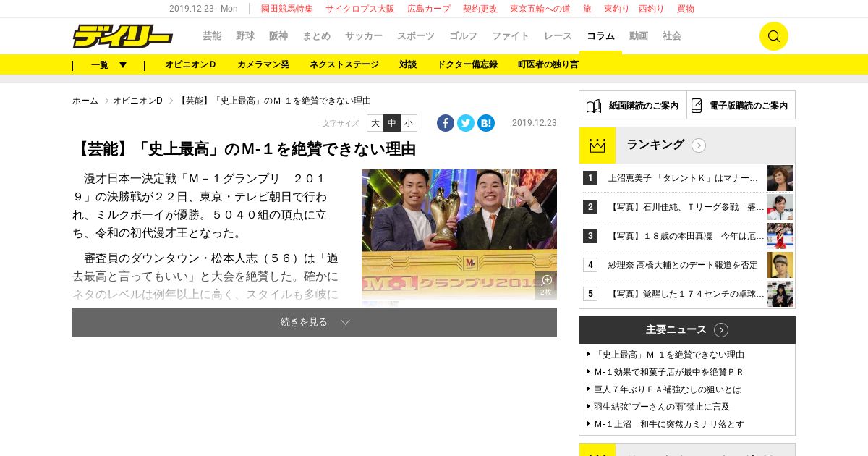The width and height of the screenshot is (868, 456).
Task: Open the サイクロプス大阪 top link
Action: tap(360, 9)
